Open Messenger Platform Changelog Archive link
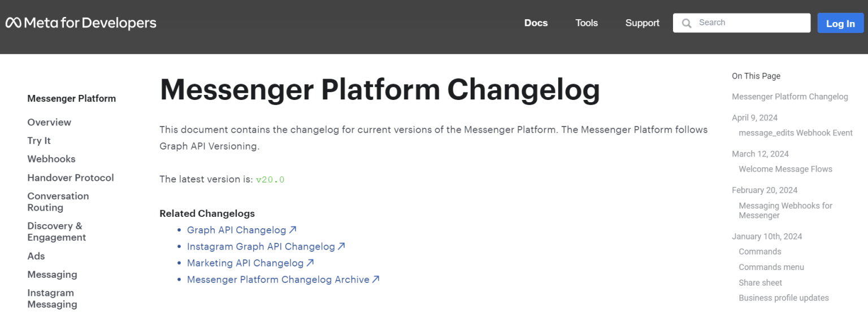This screenshot has width=868, height=314. [278, 279]
